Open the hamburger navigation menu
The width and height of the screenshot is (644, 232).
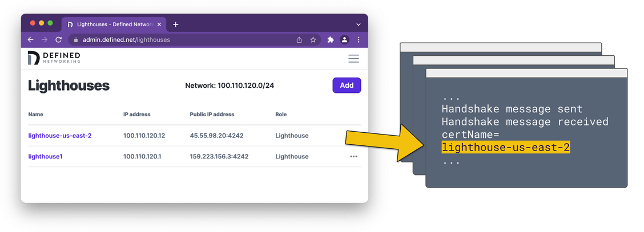click(353, 59)
